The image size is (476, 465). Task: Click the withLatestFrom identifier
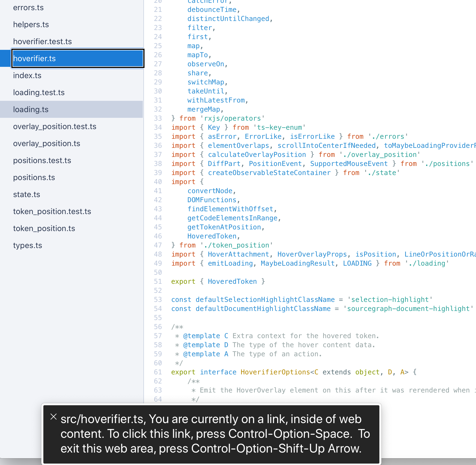tap(216, 100)
